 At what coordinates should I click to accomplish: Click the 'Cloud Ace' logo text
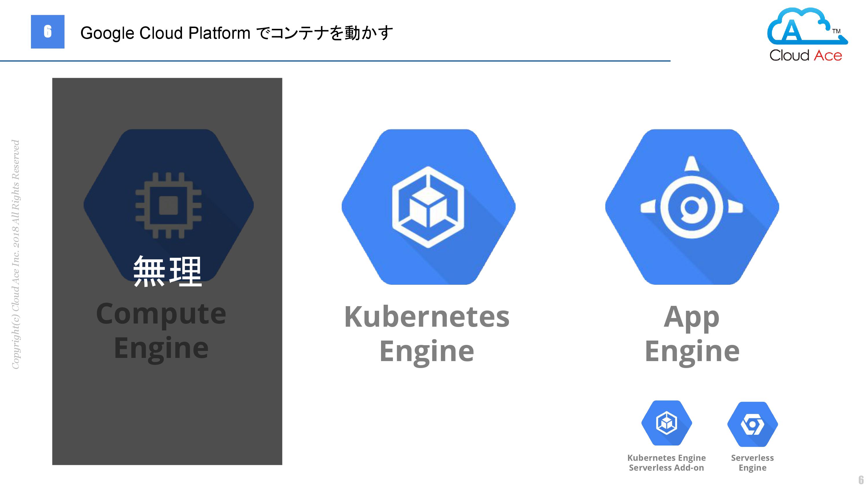point(806,56)
